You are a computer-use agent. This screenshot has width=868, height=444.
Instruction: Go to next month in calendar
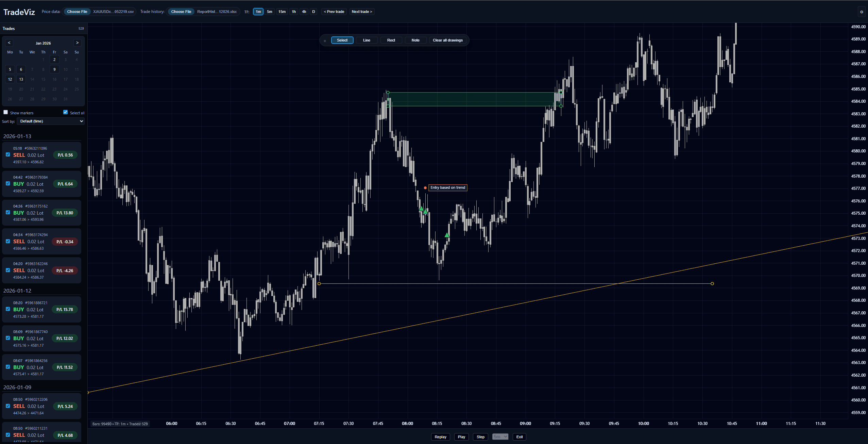point(77,43)
